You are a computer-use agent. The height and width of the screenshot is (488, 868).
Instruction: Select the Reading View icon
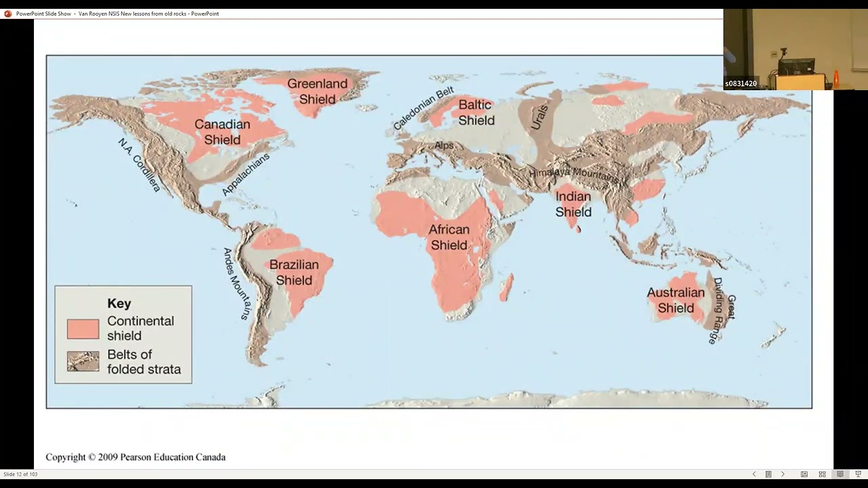(x=840, y=474)
